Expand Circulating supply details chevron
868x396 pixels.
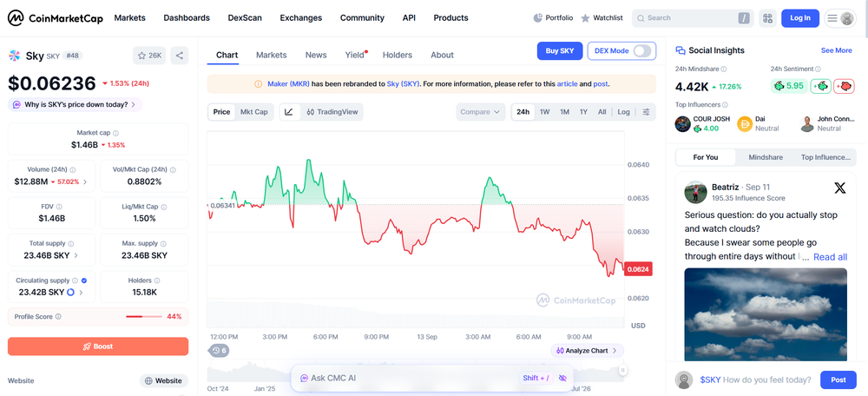pyautogui.click(x=81, y=293)
